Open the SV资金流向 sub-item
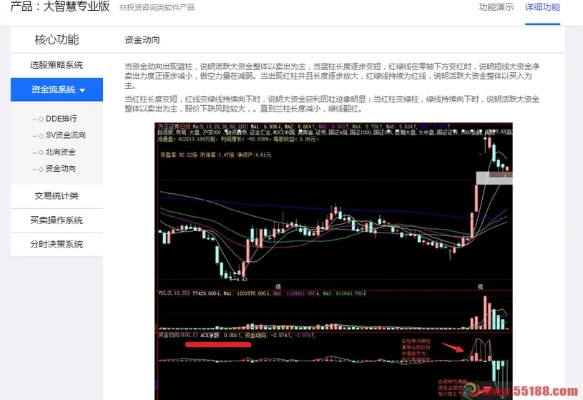This screenshot has height=400, width=583. 65,135
